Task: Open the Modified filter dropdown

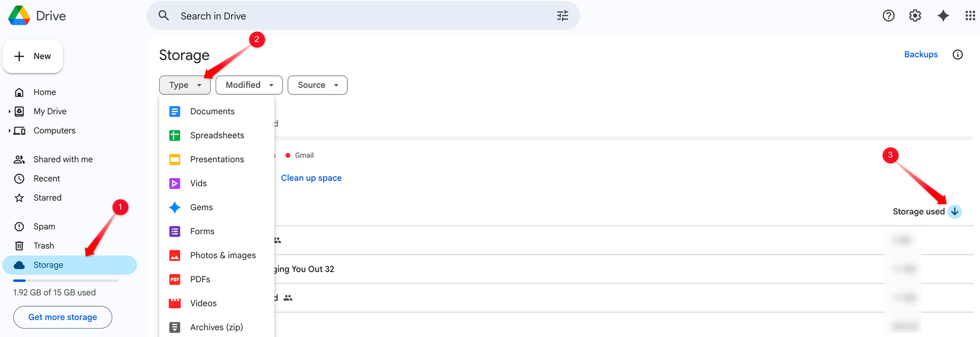Action: coord(249,85)
